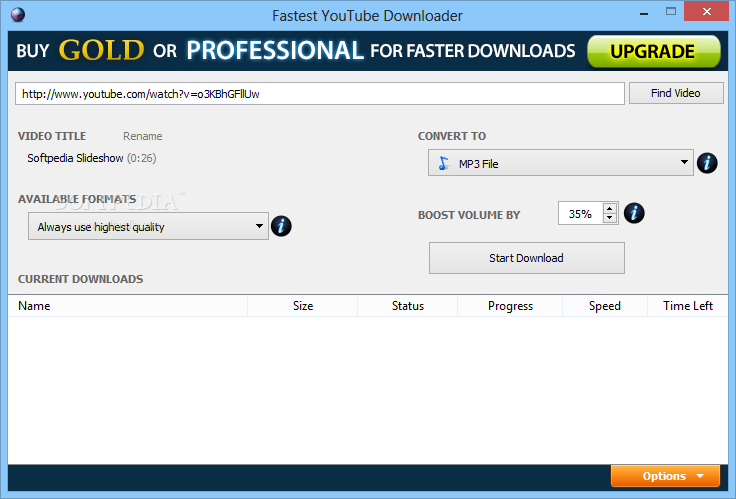Click Start Download button
The height and width of the screenshot is (499, 736).
coord(527,258)
